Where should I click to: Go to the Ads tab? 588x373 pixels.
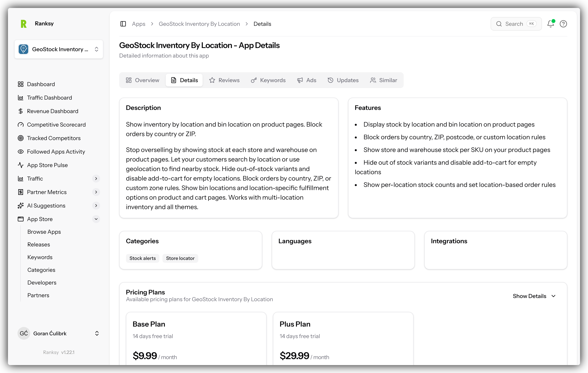click(307, 80)
